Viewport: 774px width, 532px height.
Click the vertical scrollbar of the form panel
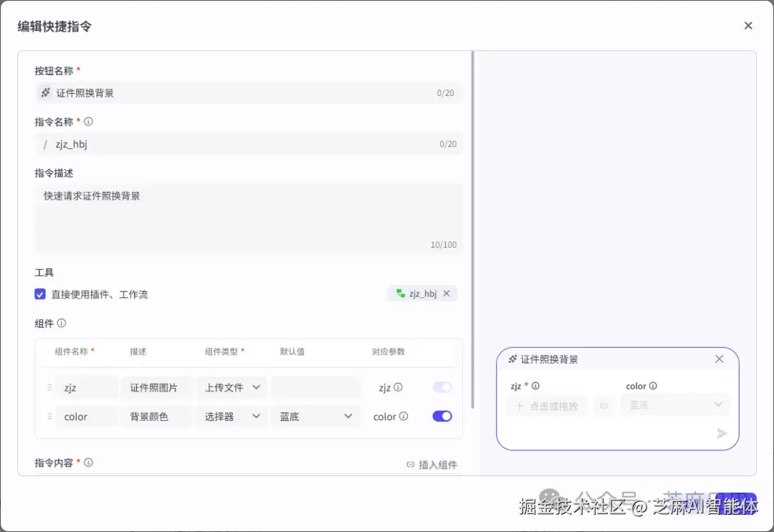coord(472,230)
